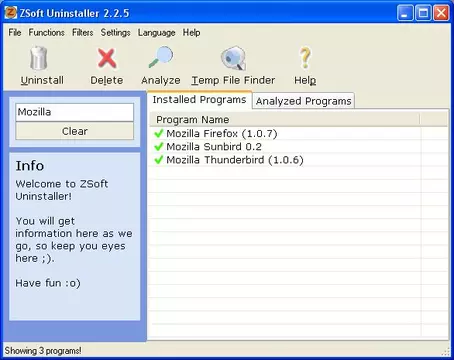454x360 pixels.
Task: Click the Delete red X icon
Action: tap(107, 59)
